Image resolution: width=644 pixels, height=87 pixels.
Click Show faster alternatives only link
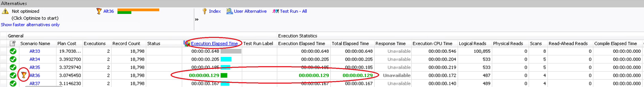pos(30,25)
